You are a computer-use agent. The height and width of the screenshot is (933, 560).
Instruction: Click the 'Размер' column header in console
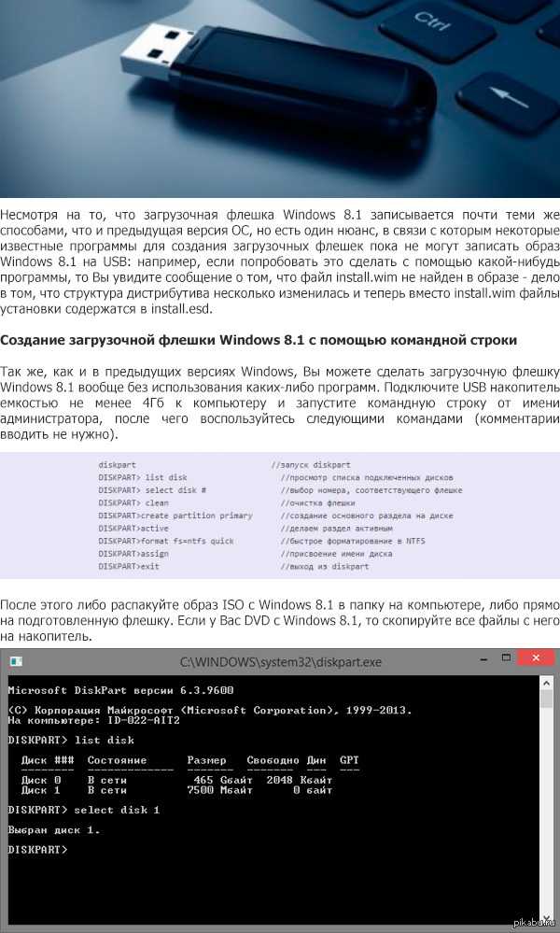[x=207, y=760]
